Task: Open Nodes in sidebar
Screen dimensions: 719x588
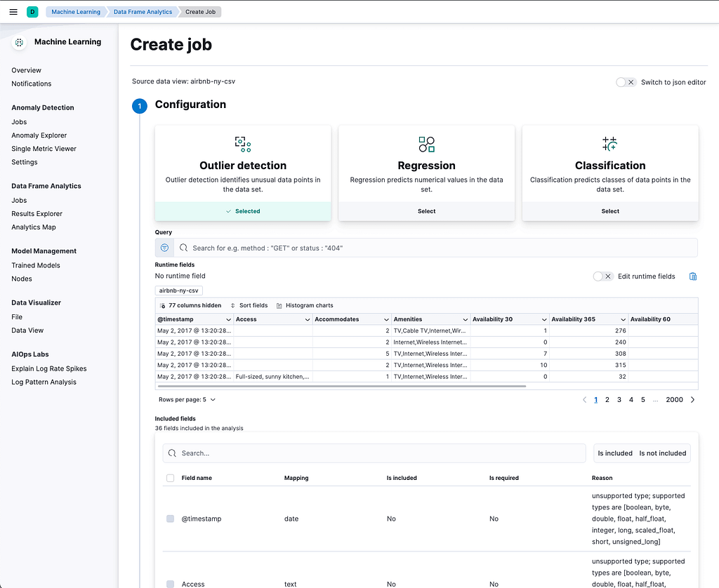Action: 22,279
